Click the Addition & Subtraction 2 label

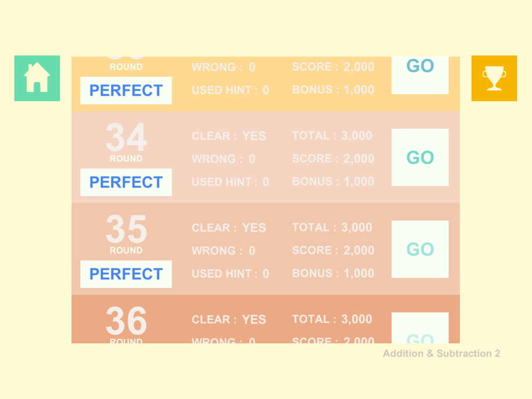(442, 354)
